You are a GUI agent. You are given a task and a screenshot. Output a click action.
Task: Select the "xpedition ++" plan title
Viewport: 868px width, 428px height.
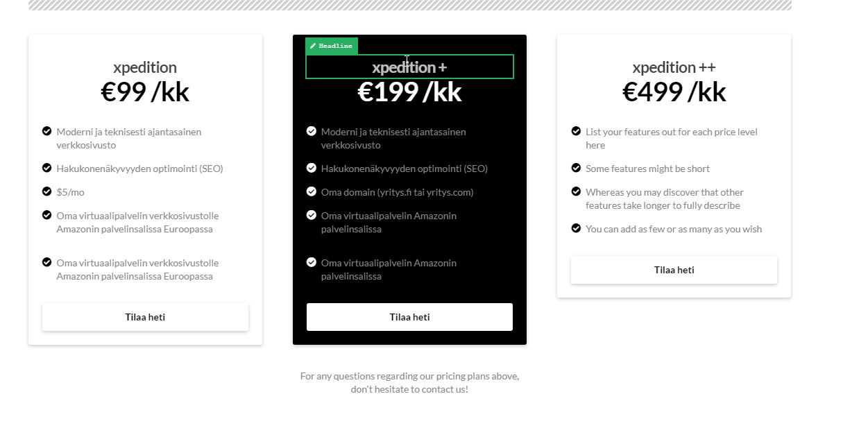click(x=674, y=67)
